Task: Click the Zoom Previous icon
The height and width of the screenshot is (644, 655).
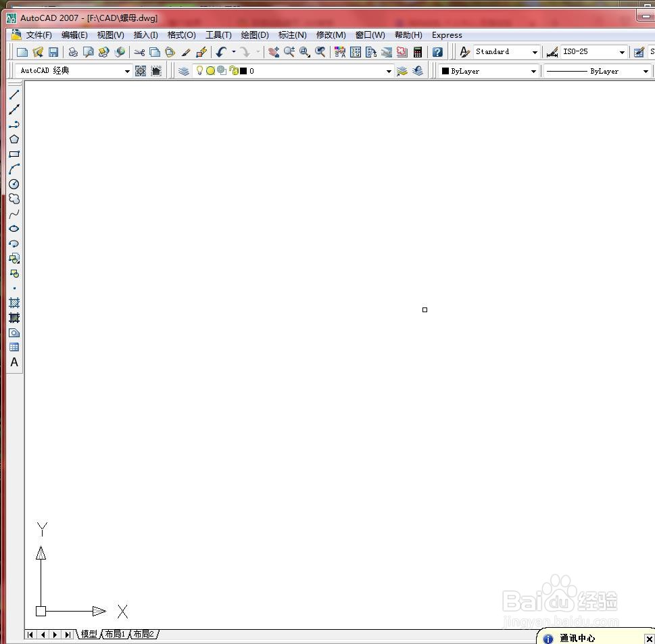Action: click(320, 52)
